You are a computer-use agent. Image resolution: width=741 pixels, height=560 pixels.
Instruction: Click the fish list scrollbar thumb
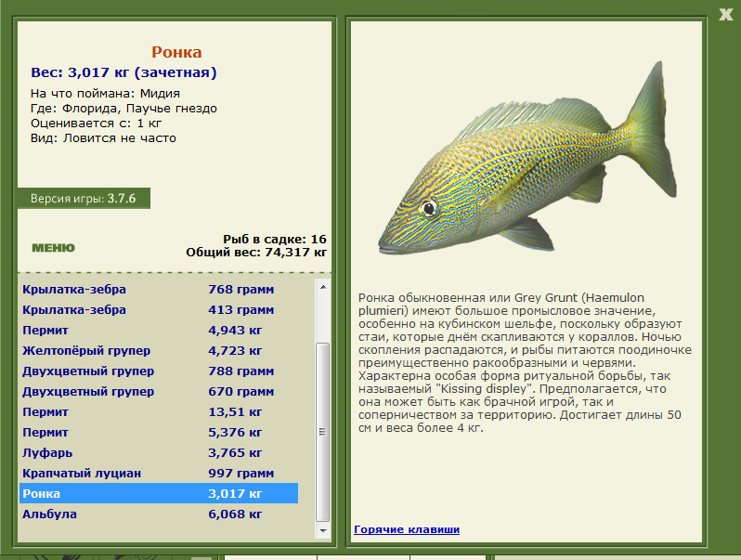tap(323, 432)
